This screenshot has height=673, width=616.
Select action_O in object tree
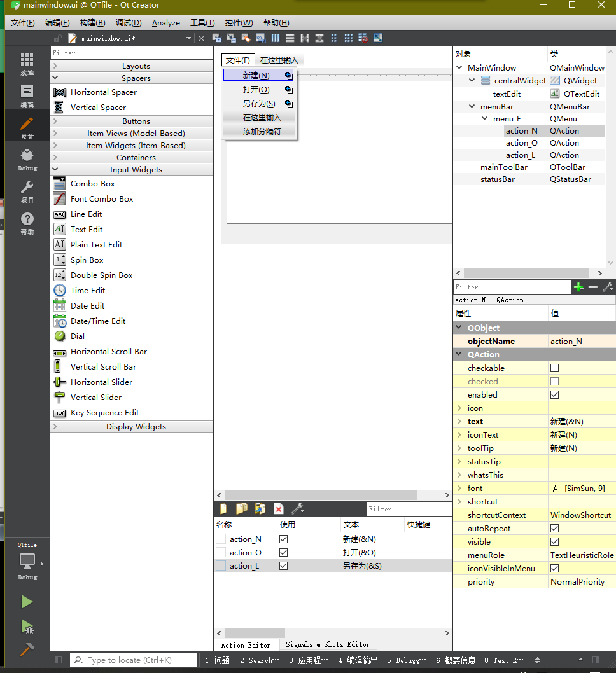(x=522, y=143)
